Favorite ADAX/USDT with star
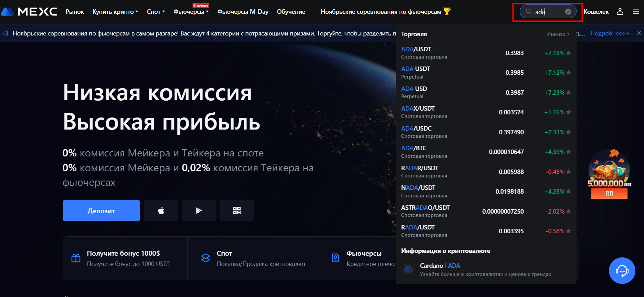644x297 pixels. [x=569, y=112]
